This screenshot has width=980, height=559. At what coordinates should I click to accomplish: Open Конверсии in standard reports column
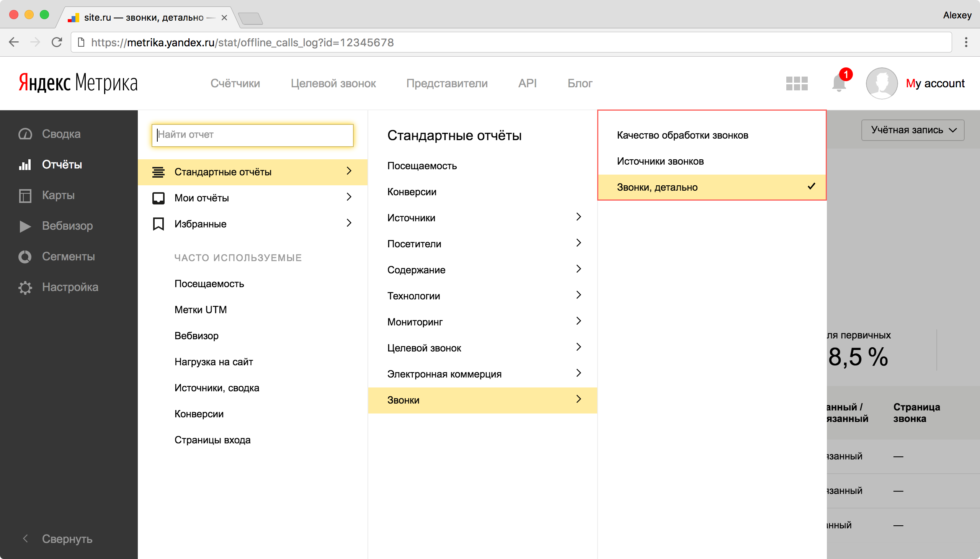(x=412, y=192)
